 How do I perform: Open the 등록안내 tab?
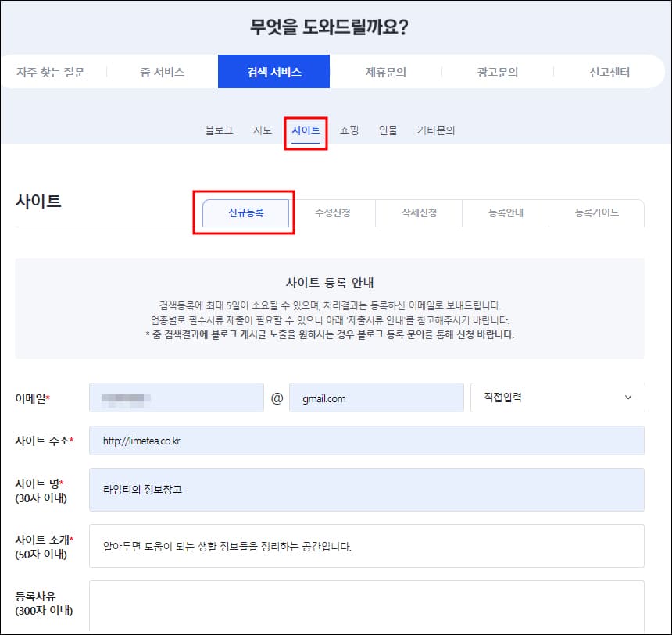(x=506, y=212)
